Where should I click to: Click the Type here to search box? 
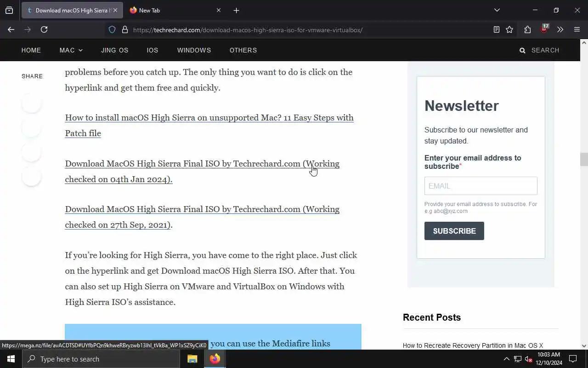[101, 359]
